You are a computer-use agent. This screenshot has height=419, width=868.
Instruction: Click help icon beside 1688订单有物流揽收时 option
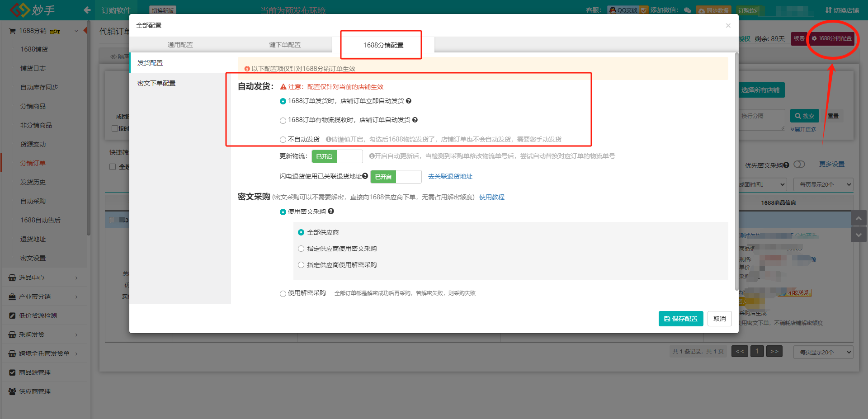[x=415, y=120]
